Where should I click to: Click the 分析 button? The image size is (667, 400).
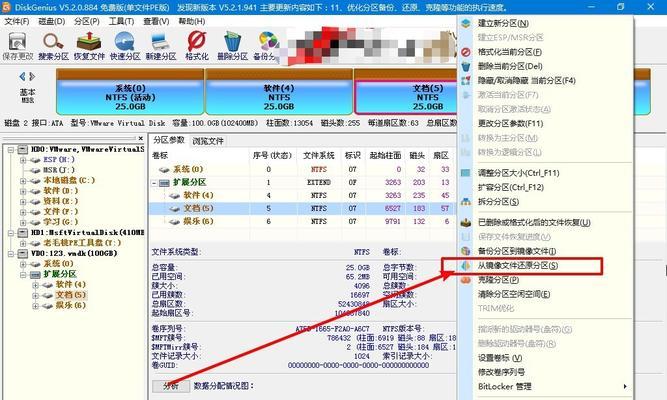(x=171, y=386)
